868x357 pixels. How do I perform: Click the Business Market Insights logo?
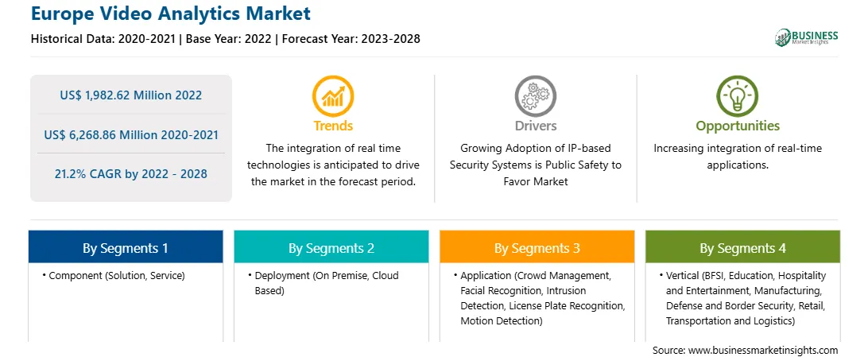pyautogui.click(x=807, y=37)
